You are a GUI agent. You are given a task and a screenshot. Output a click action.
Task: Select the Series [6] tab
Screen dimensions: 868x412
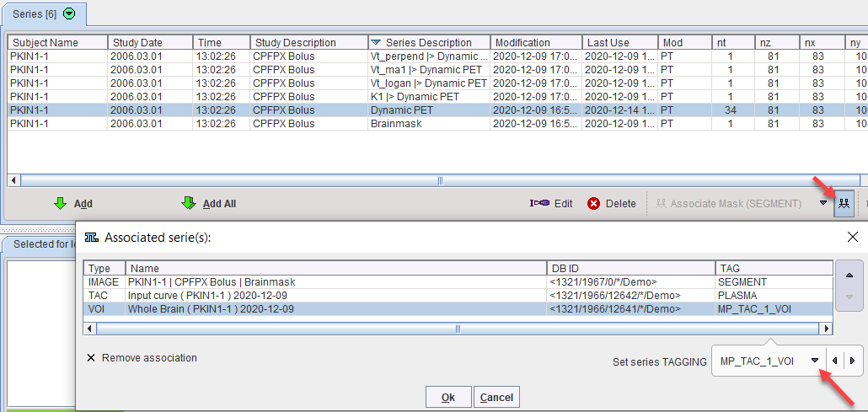(43, 13)
